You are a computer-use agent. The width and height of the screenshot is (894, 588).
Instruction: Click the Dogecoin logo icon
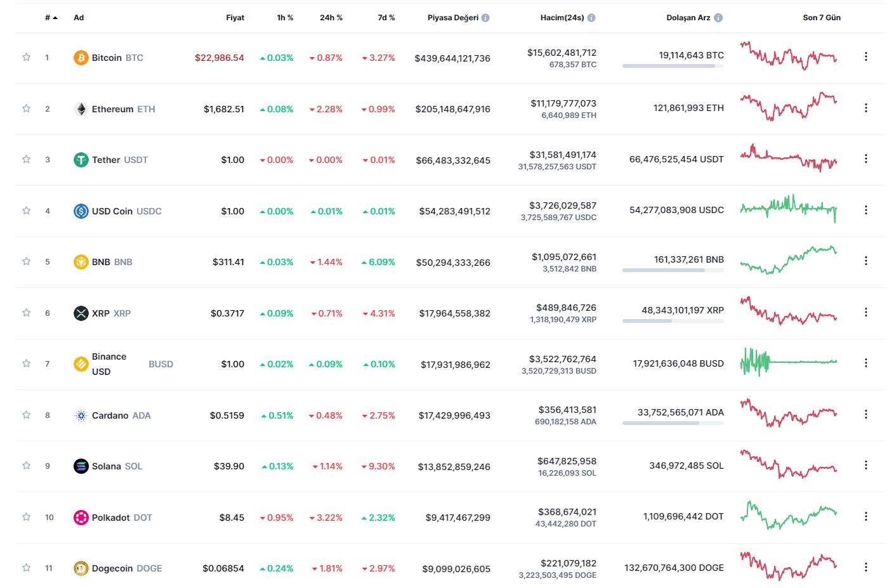pos(81,568)
